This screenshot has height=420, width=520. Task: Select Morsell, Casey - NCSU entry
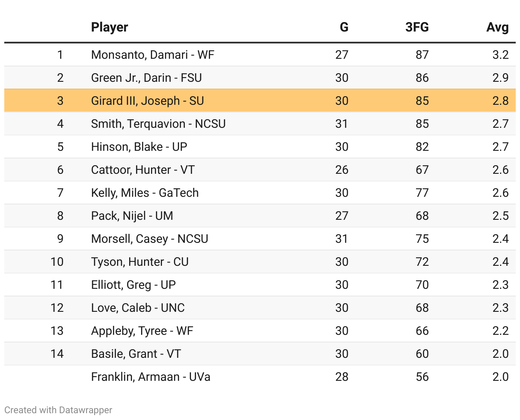150,239
